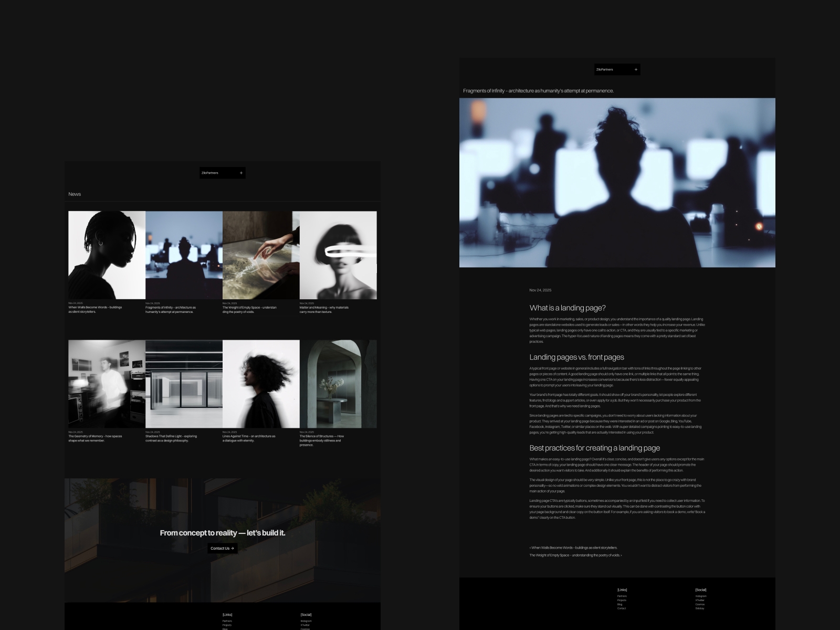
Task: Click the ZiloPartners logo on the article page
Action: click(x=605, y=69)
